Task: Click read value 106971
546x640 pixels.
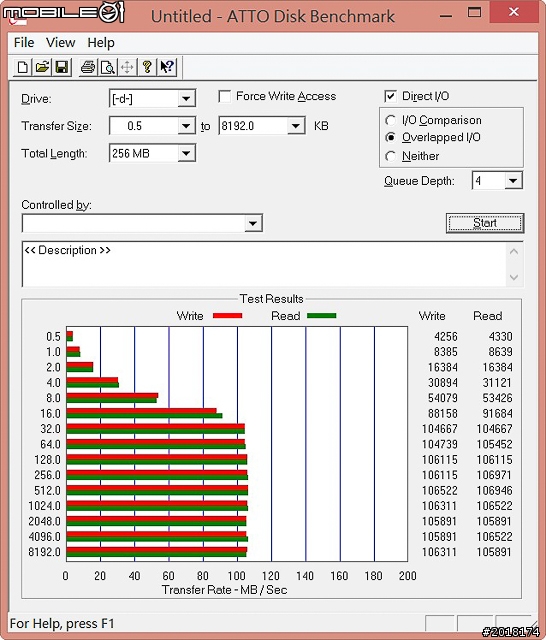Action: tap(494, 475)
